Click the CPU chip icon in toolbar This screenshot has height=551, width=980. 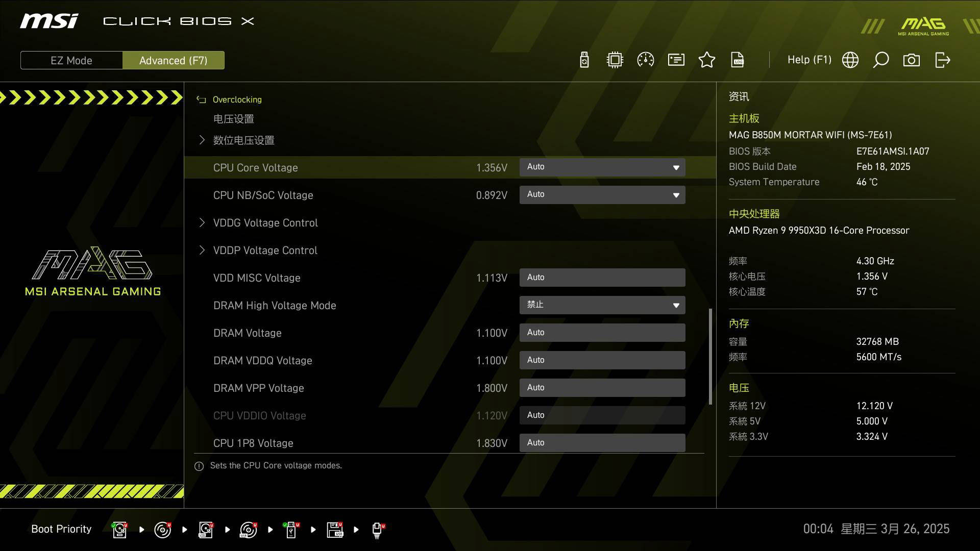615,60
